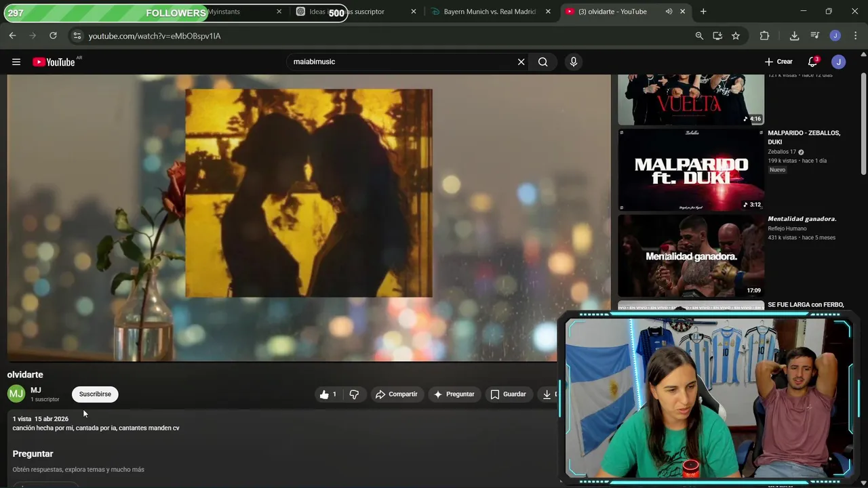Open the Reflejo Humano channel link
The height and width of the screenshot is (488, 868).
(787, 228)
